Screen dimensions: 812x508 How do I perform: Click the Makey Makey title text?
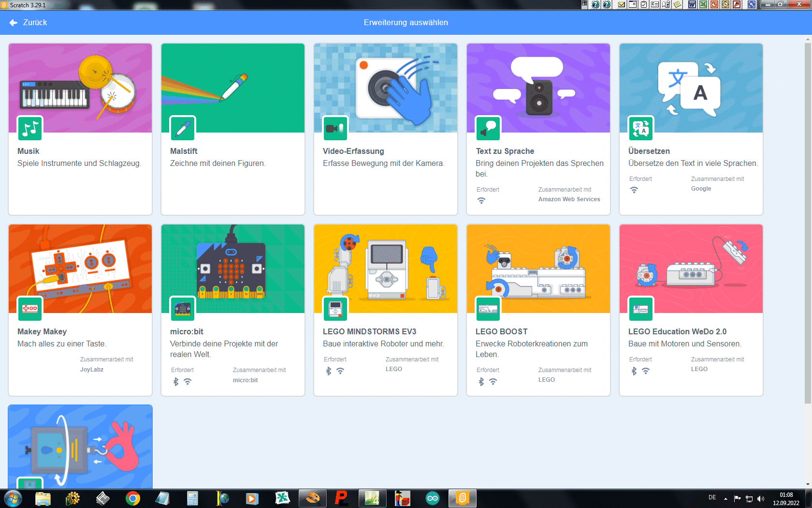tap(42, 331)
